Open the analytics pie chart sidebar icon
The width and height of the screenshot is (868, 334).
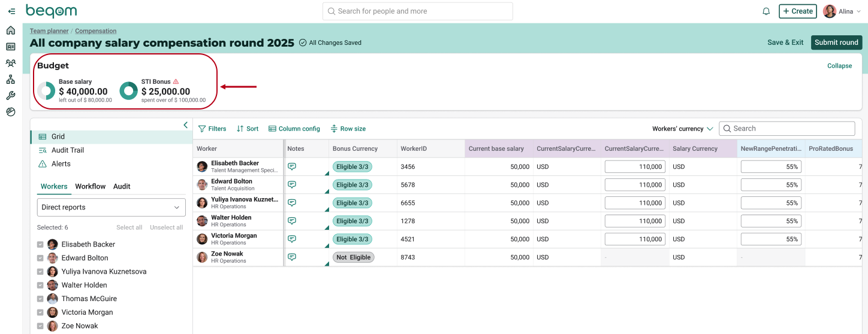(x=11, y=112)
